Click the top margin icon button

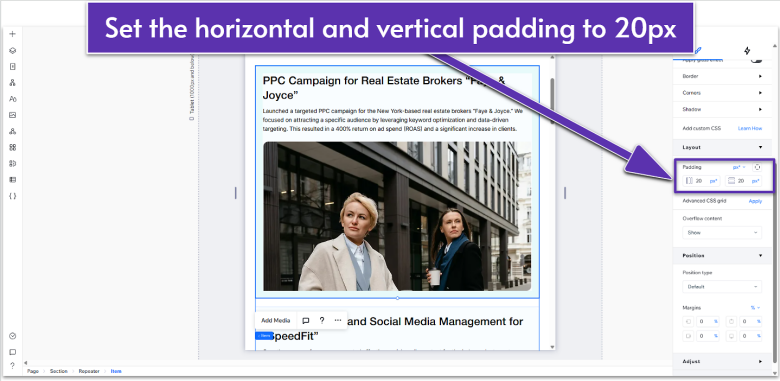[x=731, y=321]
